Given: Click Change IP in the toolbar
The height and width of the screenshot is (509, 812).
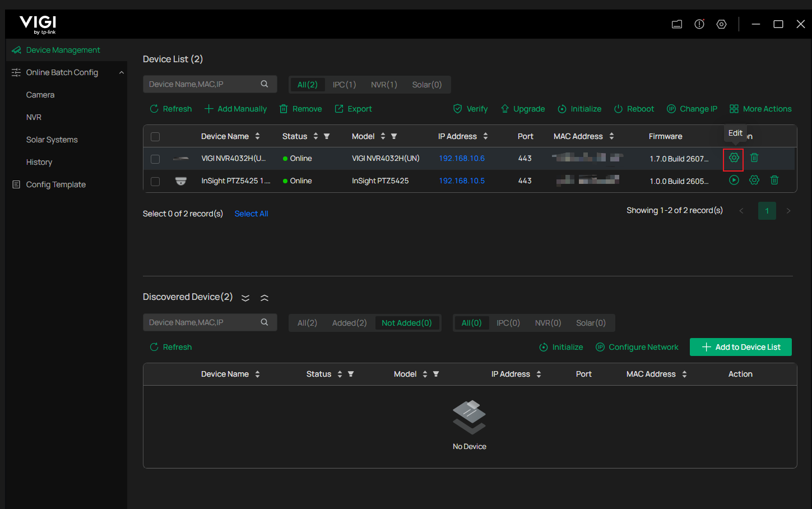Looking at the screenshot, I should click(692, 109).
